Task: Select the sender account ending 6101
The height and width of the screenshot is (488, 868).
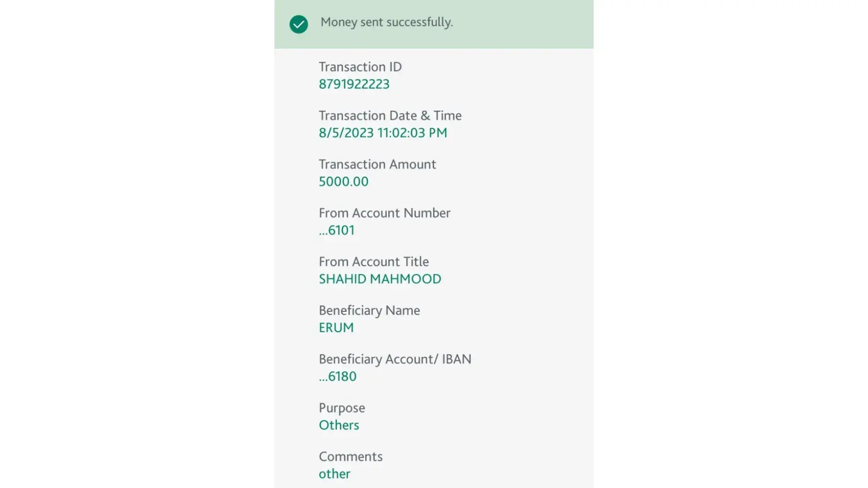Action: 337,230
